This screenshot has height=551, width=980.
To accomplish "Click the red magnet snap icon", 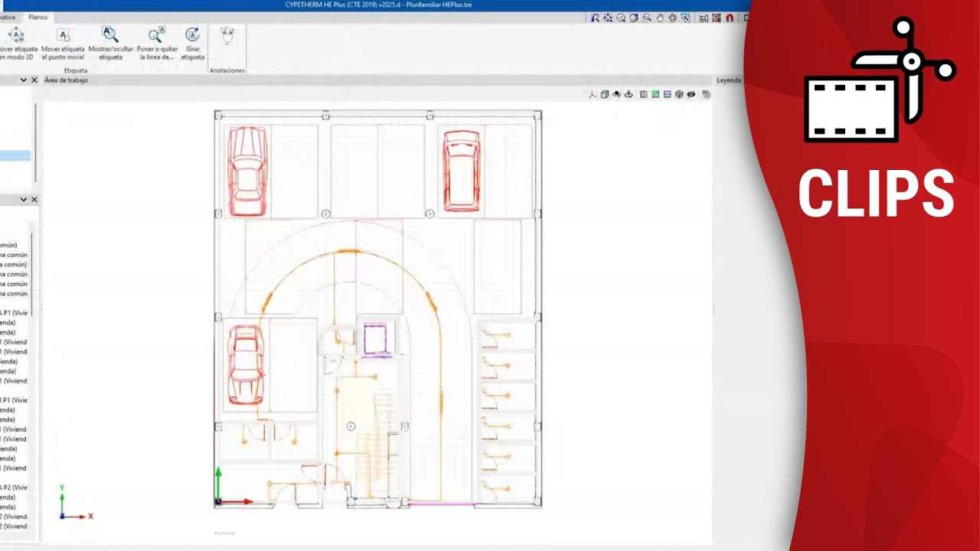I will click(730, 18).
